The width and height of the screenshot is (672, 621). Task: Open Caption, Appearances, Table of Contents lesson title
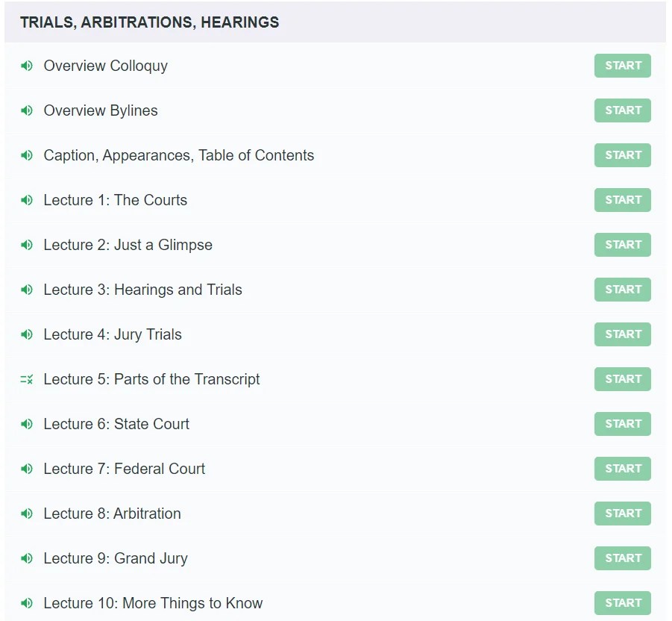pos(178,155)
